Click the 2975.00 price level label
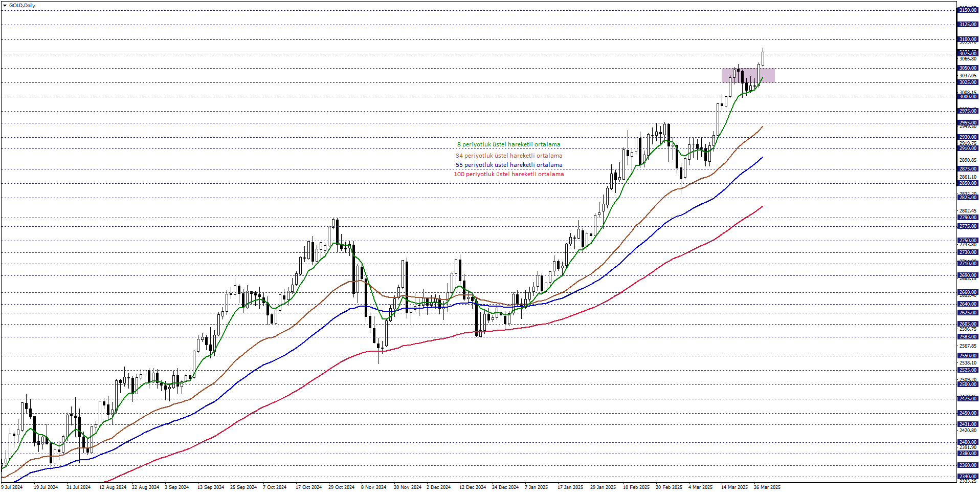980x493 pixels. 968,111
